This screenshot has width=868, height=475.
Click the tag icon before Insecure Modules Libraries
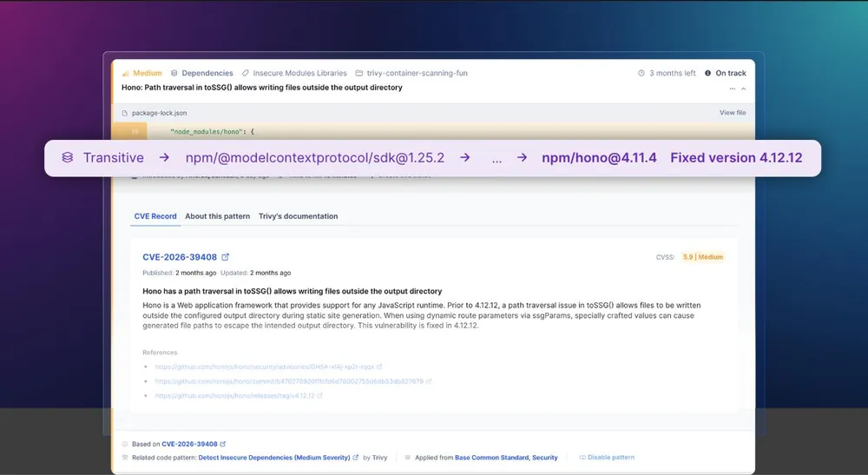pyautogui.click(x=246, y=73)
